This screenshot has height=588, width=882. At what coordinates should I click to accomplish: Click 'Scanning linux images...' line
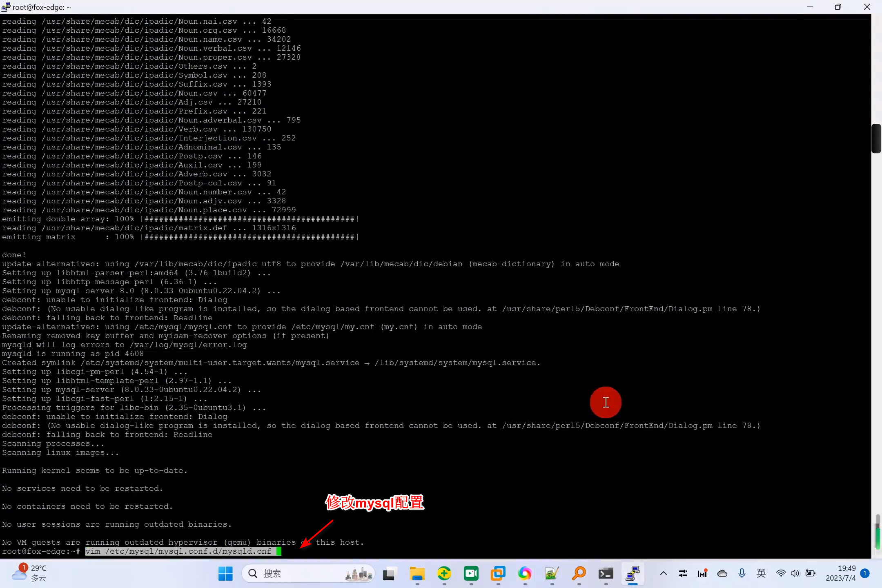pos(60,452)
